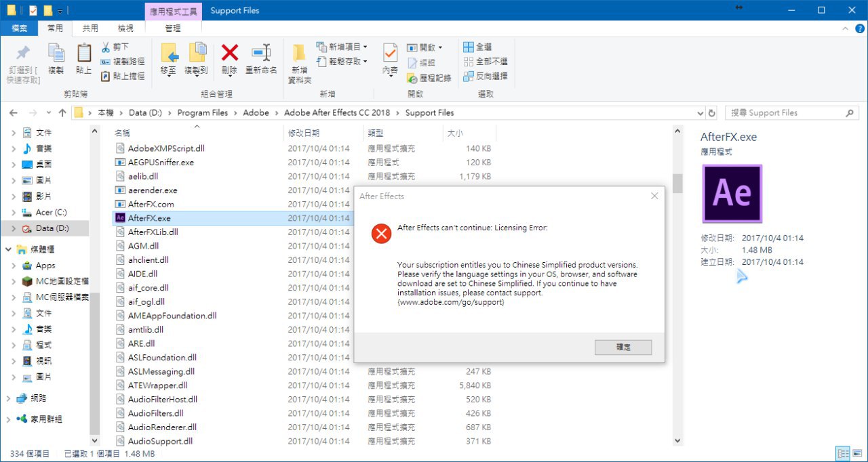Click the Up one level arrow
The width and height of the screenshot is (868, 462).
(62, 112)
